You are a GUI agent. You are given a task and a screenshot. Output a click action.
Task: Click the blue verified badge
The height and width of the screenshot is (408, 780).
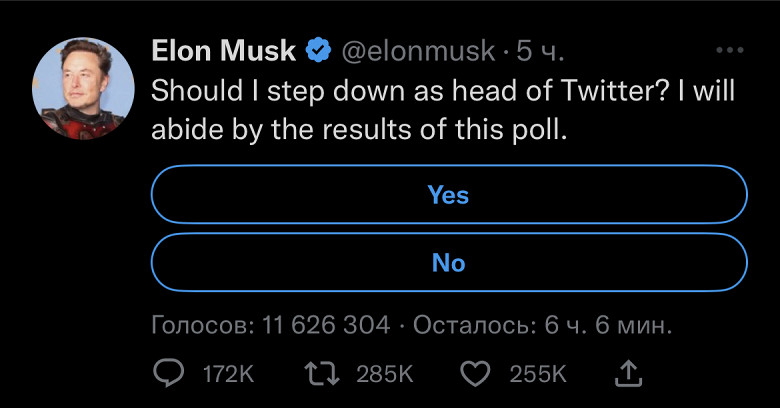pos(320,49)
